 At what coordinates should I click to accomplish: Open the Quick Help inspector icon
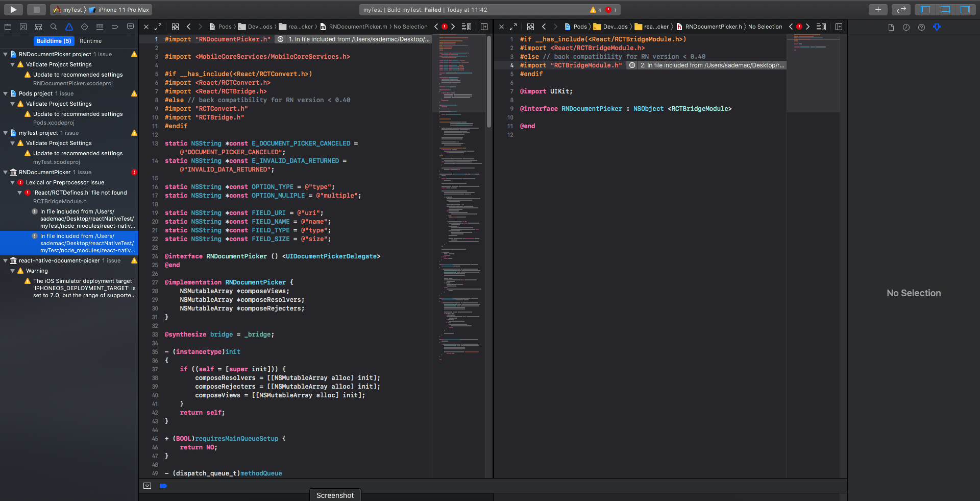point(921,27)
